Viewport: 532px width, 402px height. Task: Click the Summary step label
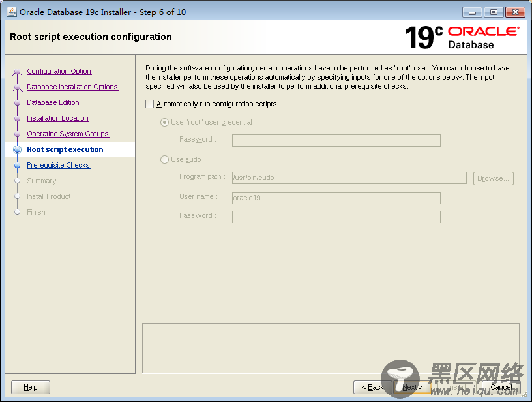point(42,181)
